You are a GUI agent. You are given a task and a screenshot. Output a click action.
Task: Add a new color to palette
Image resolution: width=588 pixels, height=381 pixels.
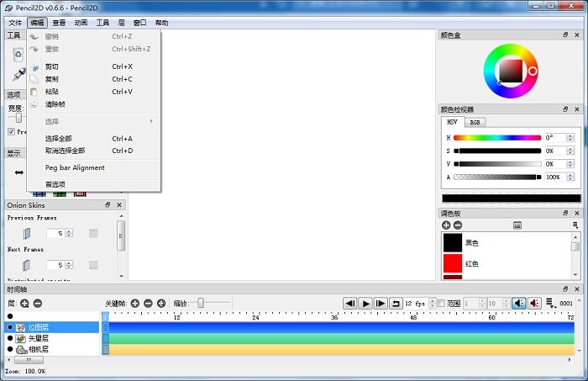(446, 225)
